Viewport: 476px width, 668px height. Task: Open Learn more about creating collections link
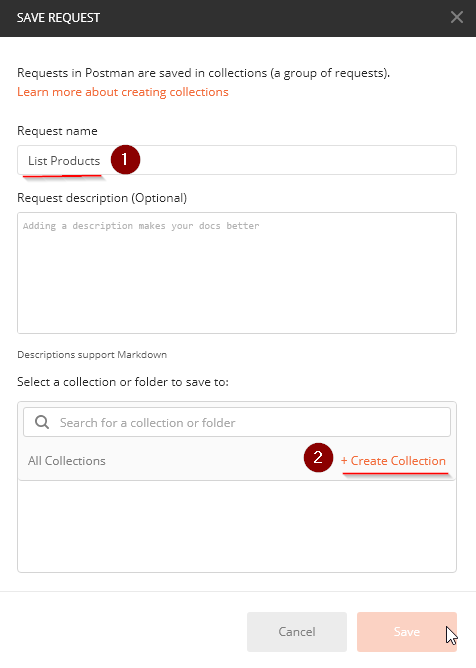tap(123, 92)
